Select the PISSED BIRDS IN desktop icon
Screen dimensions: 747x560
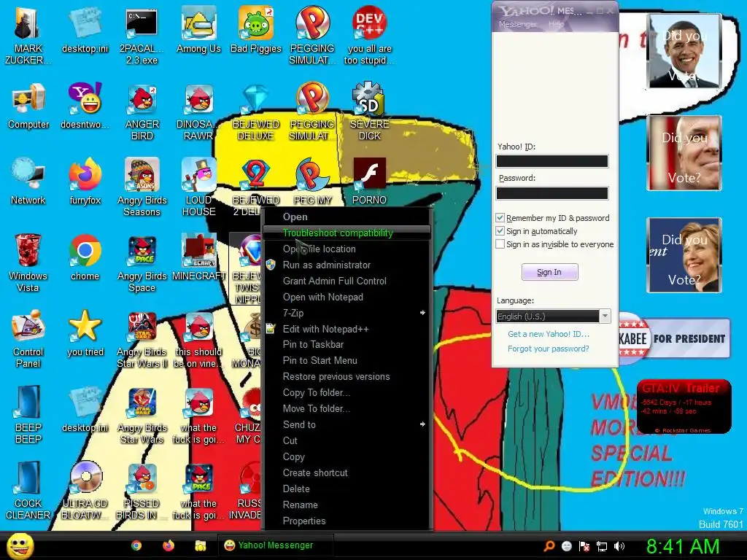coord(142,491)
